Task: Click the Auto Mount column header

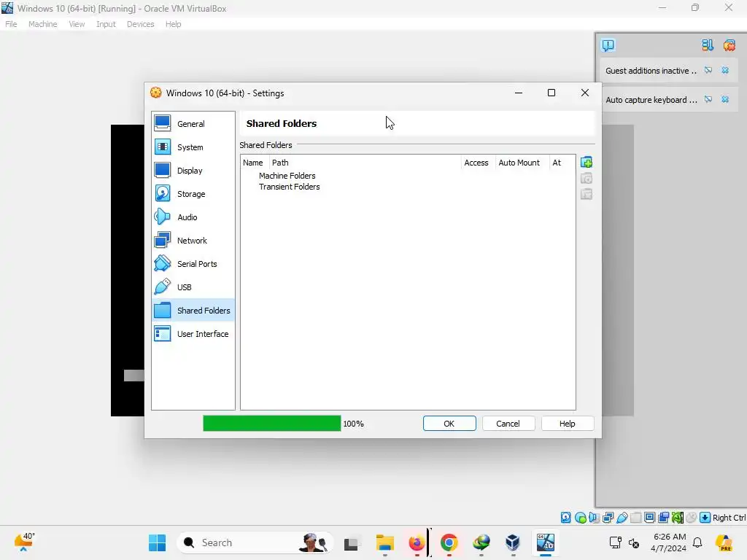Action: coord(522,163)
